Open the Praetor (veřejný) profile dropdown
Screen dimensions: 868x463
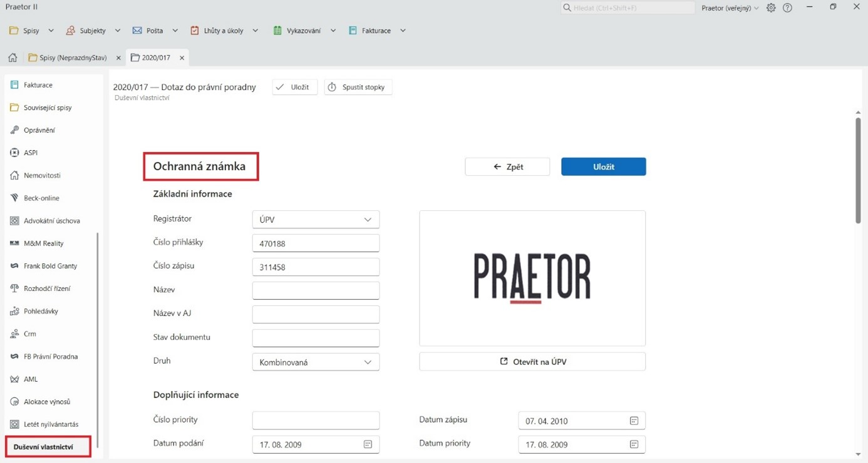coord(730,8)
